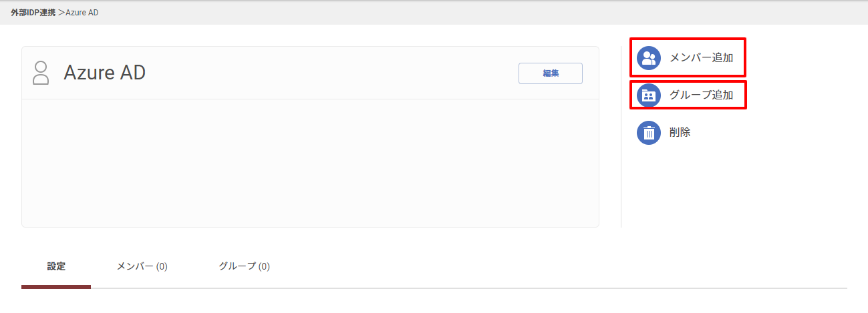Select the グループ追加 text label

pyautogui.click(x=701, y=95)
